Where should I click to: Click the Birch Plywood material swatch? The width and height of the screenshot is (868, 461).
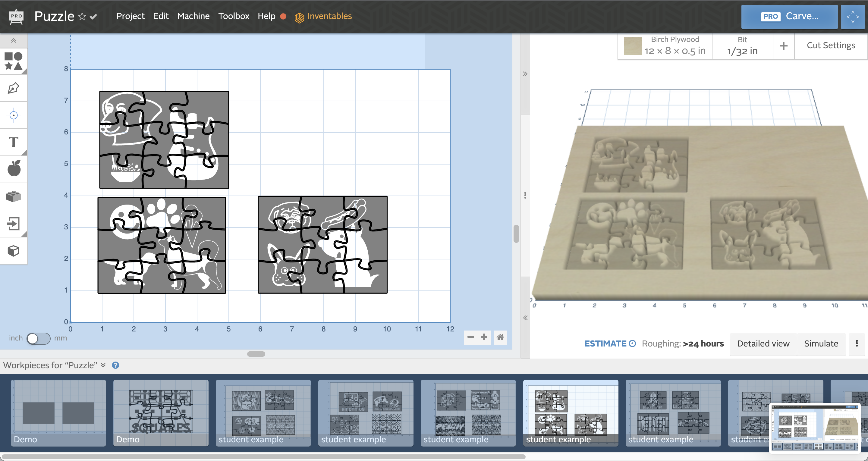(633, 46)
